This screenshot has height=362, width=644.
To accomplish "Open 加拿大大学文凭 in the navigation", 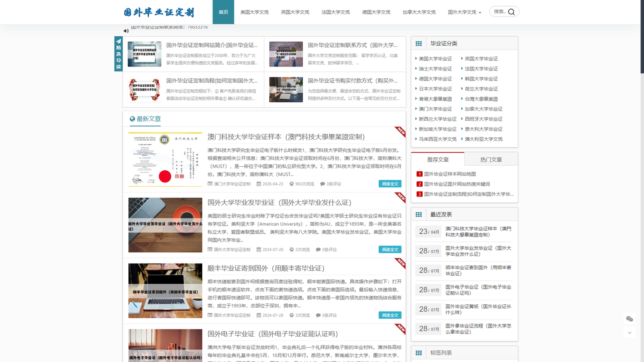I will [x=419, y=12].
